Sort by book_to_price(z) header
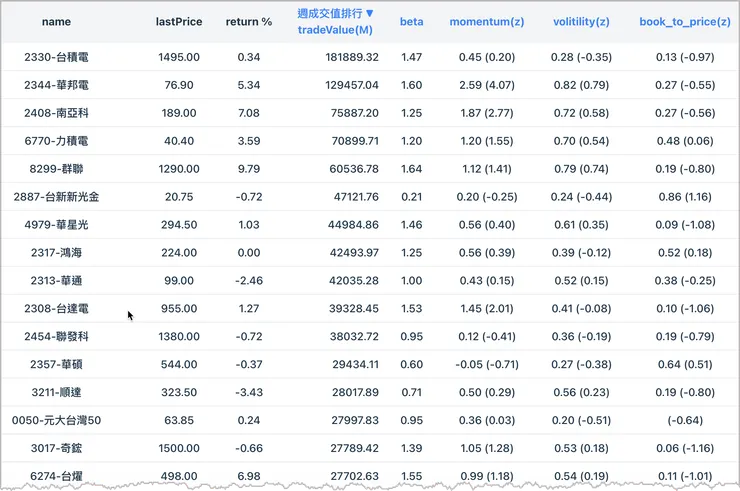Viewport: 740px width, 491px height. 685,22
